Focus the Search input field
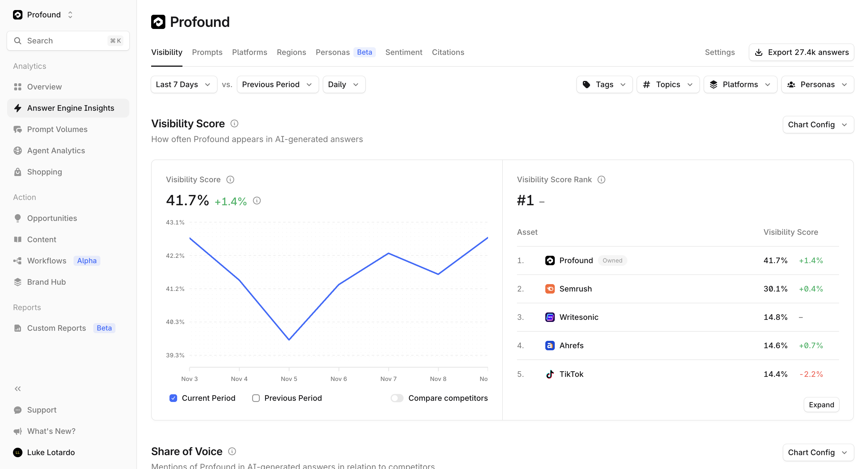 (x=68, y=41)
